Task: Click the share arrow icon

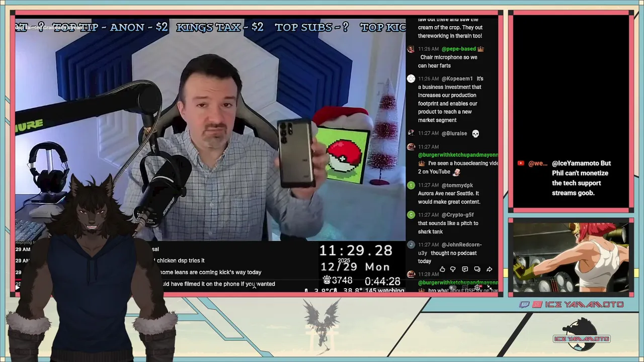Action: [489, 269]
